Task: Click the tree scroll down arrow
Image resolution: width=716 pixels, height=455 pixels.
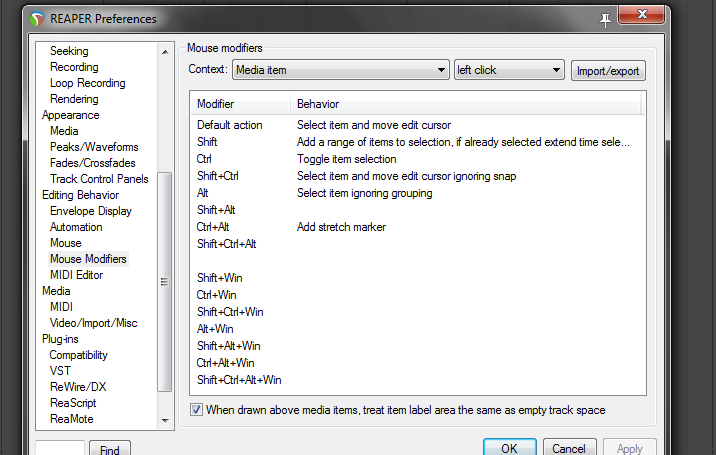Action: 165,420
